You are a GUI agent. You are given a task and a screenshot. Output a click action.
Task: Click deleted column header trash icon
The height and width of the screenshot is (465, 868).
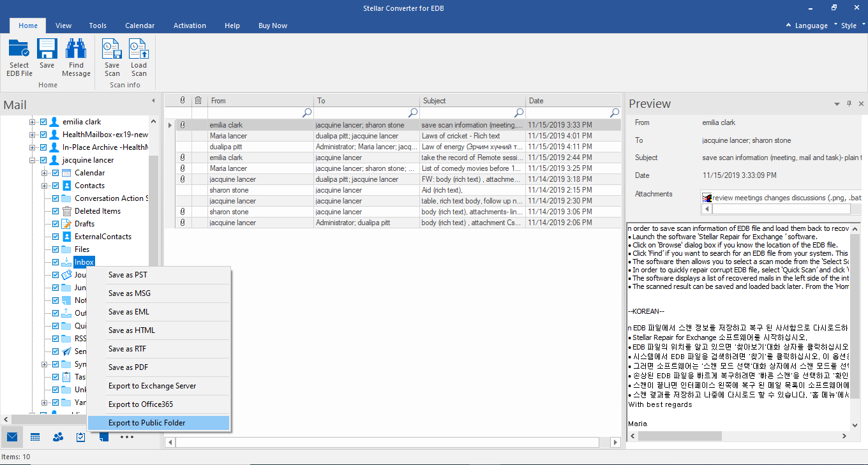[198, 100]
